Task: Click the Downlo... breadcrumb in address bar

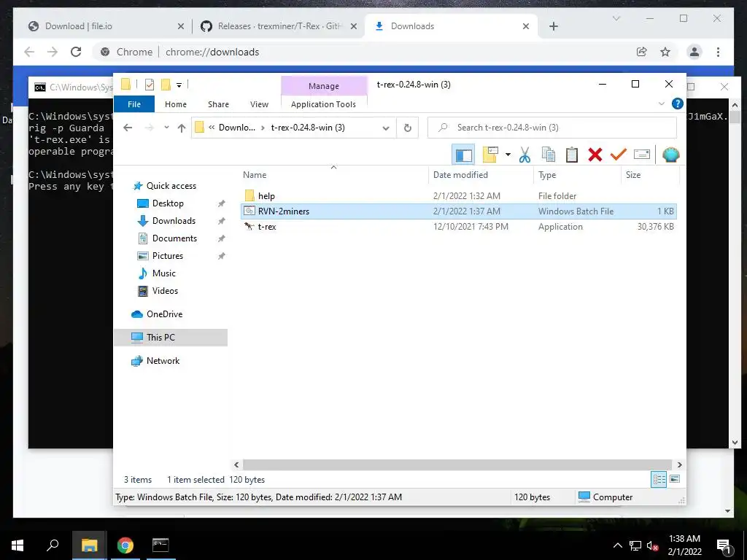Action: click(237, 128)
